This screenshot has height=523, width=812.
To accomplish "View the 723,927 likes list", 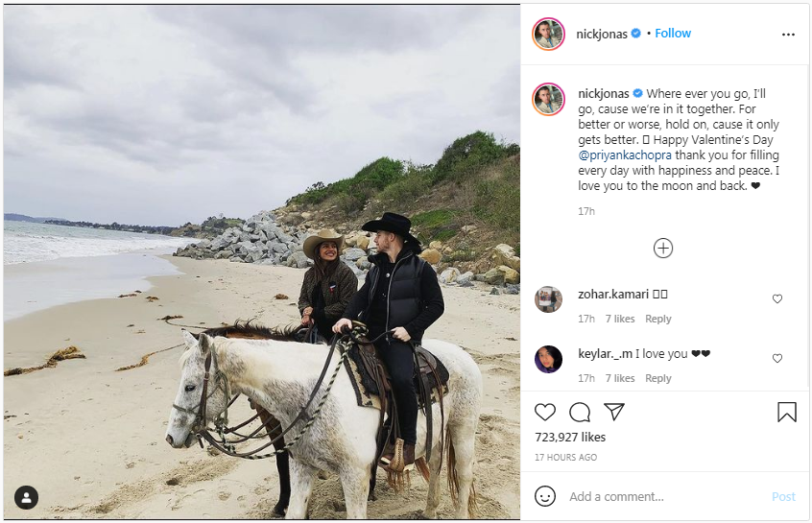I will (x=570, y=437).
